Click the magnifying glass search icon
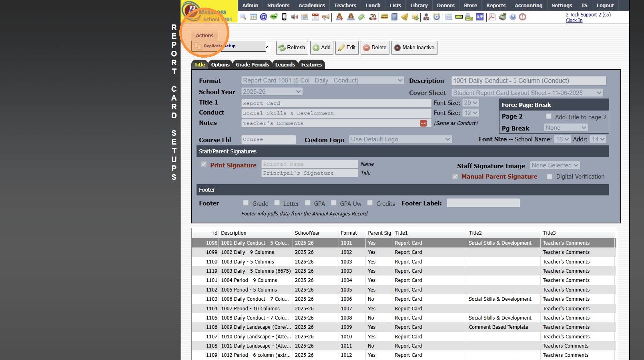Image resolution: width=644 pixels, height=360 pixels. 243,17
